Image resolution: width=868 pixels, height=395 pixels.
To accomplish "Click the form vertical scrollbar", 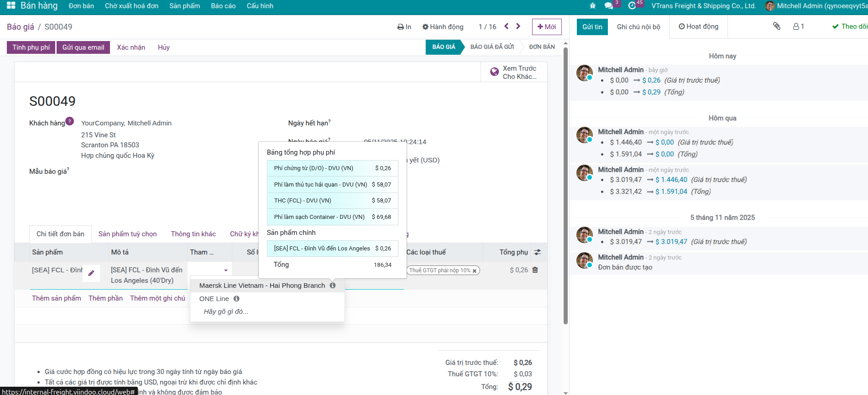I will 565,182.
